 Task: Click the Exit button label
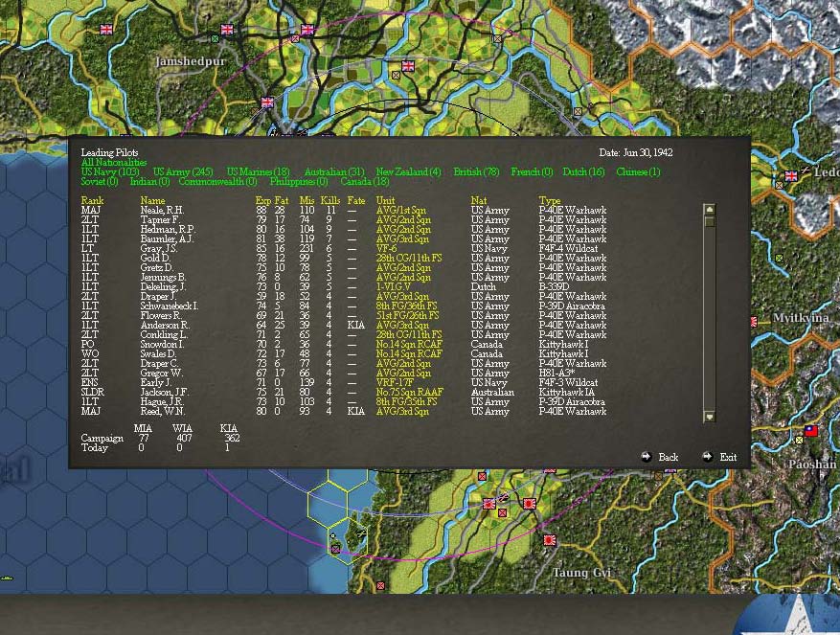[728, 457]
